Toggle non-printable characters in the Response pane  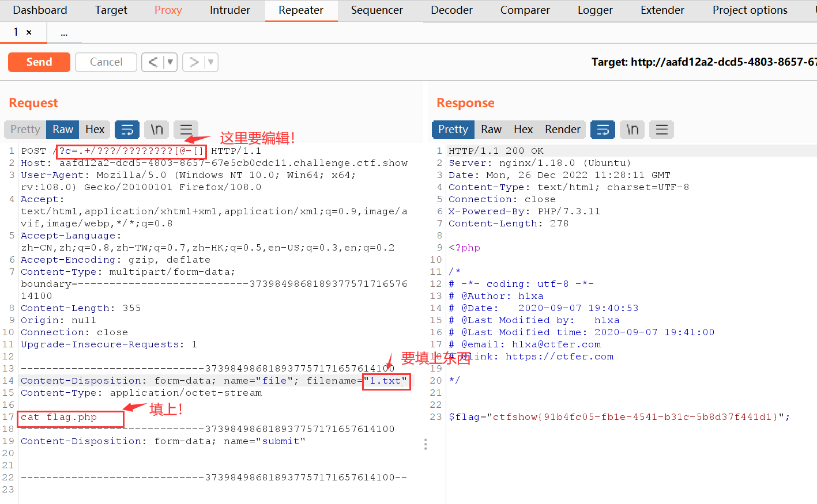(632, 130)
